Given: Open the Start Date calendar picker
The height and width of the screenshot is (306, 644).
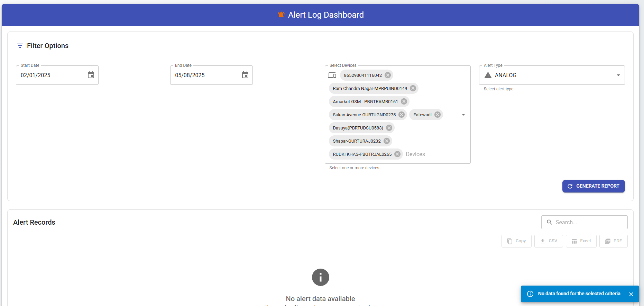Looking at the screenshot, I should pos(91,75).
